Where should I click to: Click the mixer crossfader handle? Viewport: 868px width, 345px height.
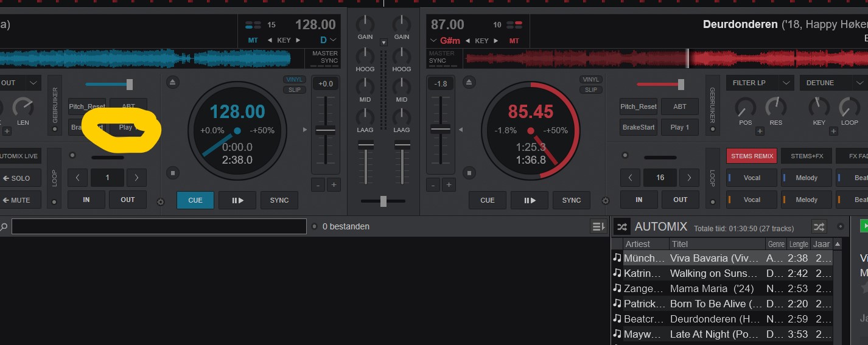[x=383, y=201]
